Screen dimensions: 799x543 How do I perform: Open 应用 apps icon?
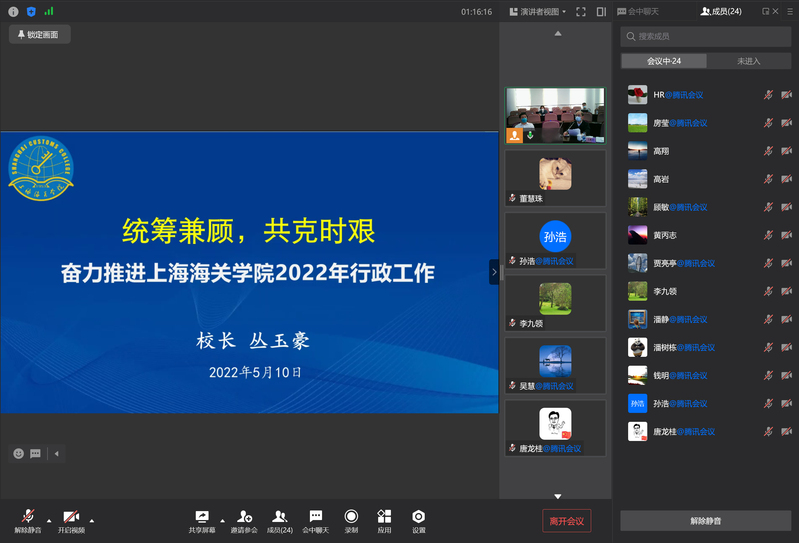pyautogui.click(x=384, y=517)
